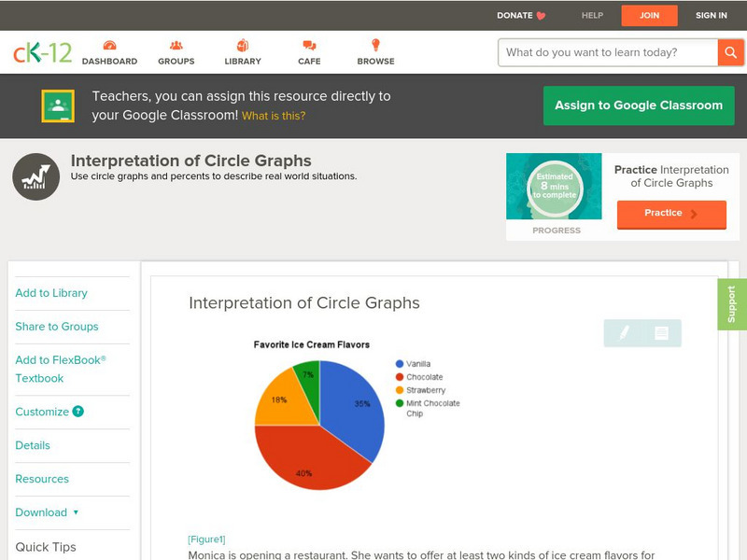
Task: Click the Details link
Action: coord(33,445)
